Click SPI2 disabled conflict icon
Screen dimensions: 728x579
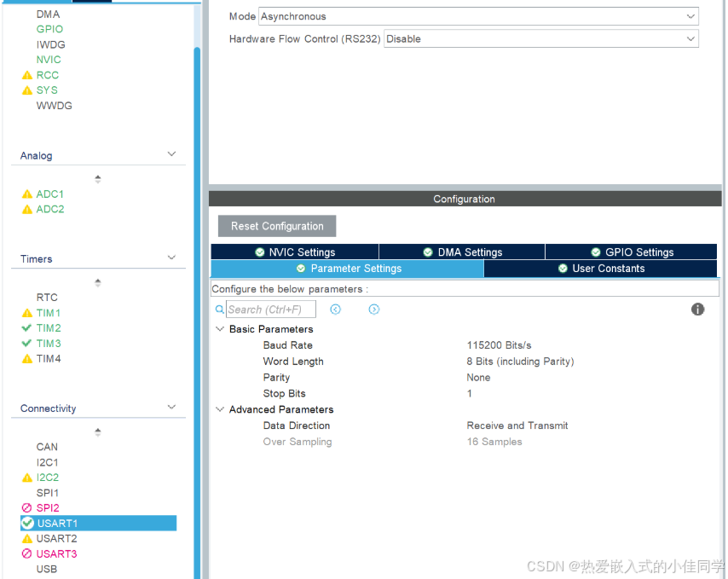[27, 507]
